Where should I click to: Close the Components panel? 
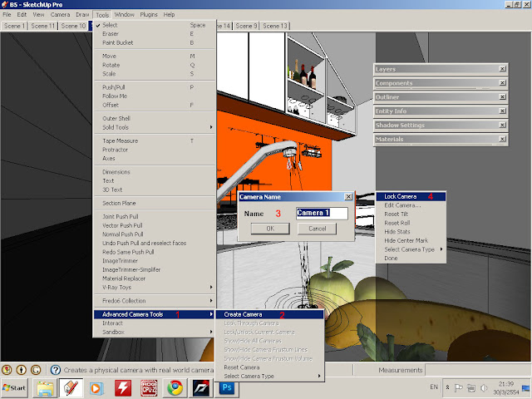pos(502,83)
